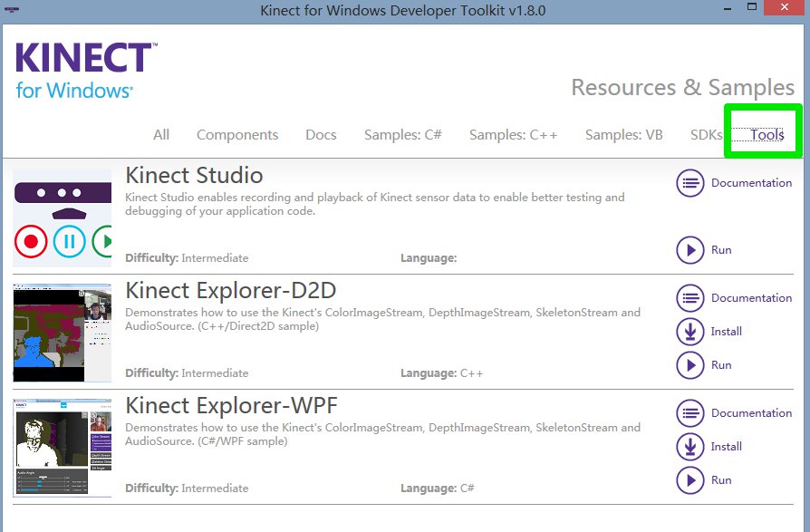Switch to the SDKs tab
Screen dimensions: 810x532
click(706, 135)
